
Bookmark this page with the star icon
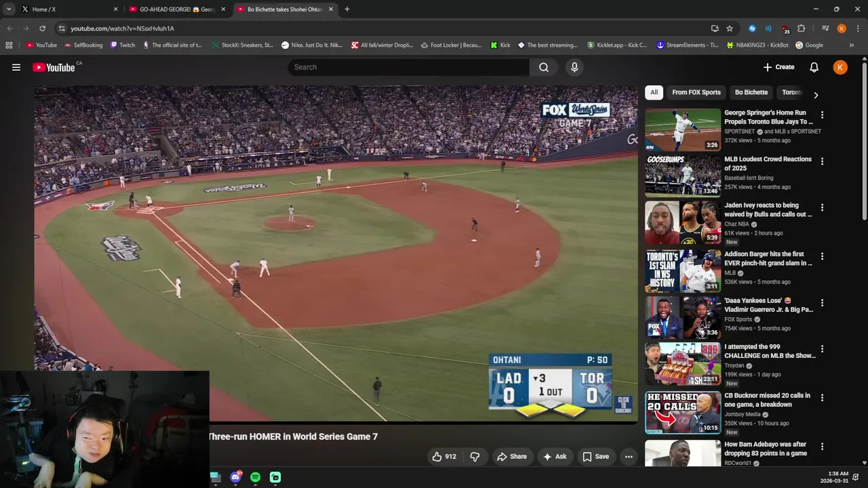coord(730,28)
